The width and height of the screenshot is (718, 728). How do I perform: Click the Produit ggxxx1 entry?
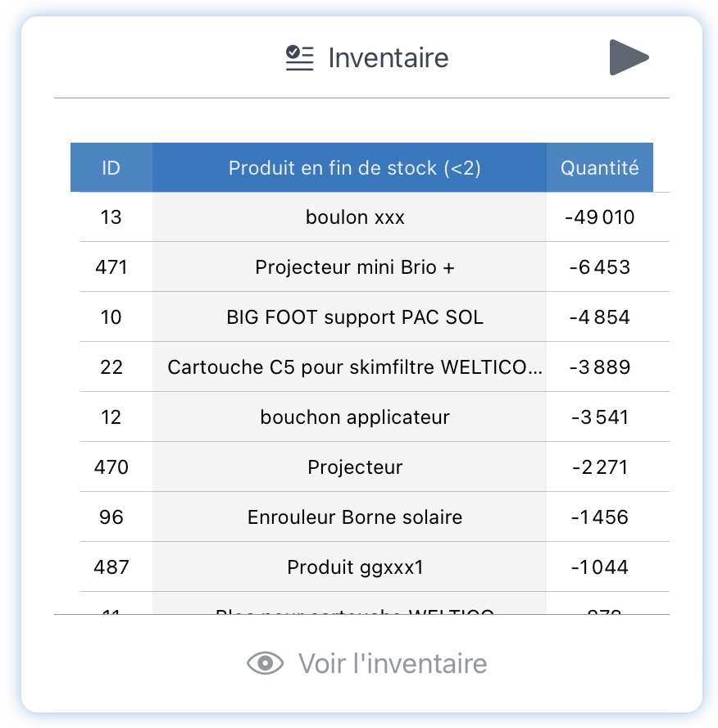pyautogui.click(x=355, y=566)
